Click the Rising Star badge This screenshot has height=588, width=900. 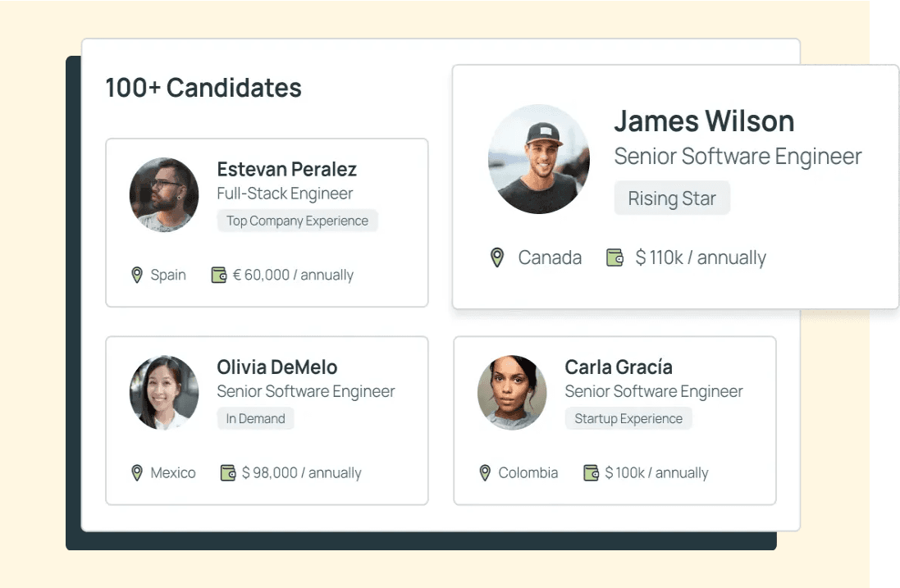tap(672, 198)
